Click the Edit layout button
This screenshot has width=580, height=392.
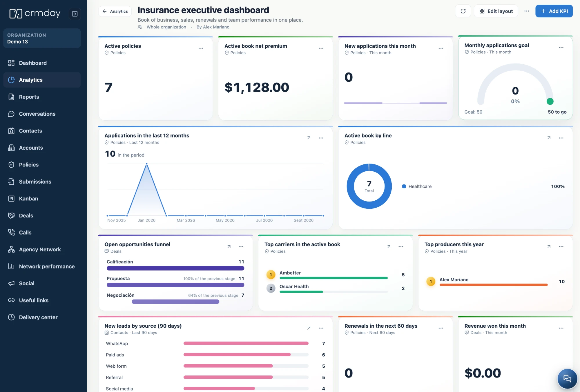click(496, 11)
